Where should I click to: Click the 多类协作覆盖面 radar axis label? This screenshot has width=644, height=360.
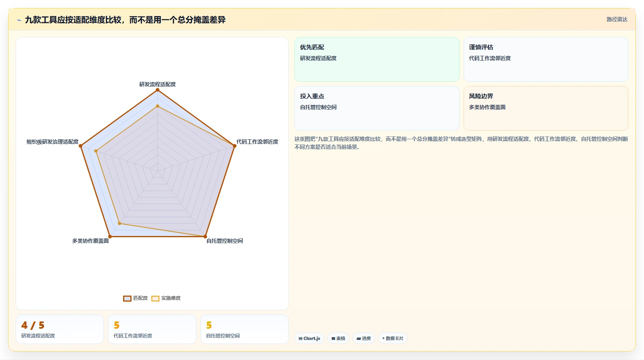click(91, 241)
